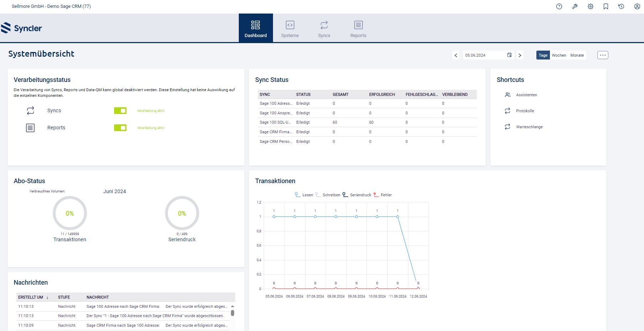Sort by VERBLEIBEND column header
Image resolution: width=644 pixels, height=331 pixels.
pyautogui.click(x=459, y=94)
